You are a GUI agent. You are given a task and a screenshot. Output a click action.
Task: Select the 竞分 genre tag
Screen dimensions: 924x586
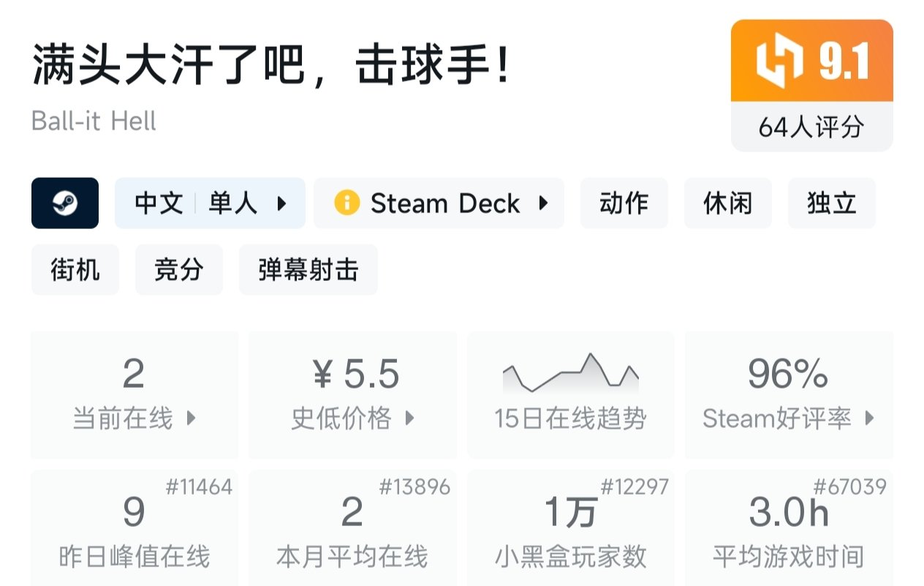point(178,270)
